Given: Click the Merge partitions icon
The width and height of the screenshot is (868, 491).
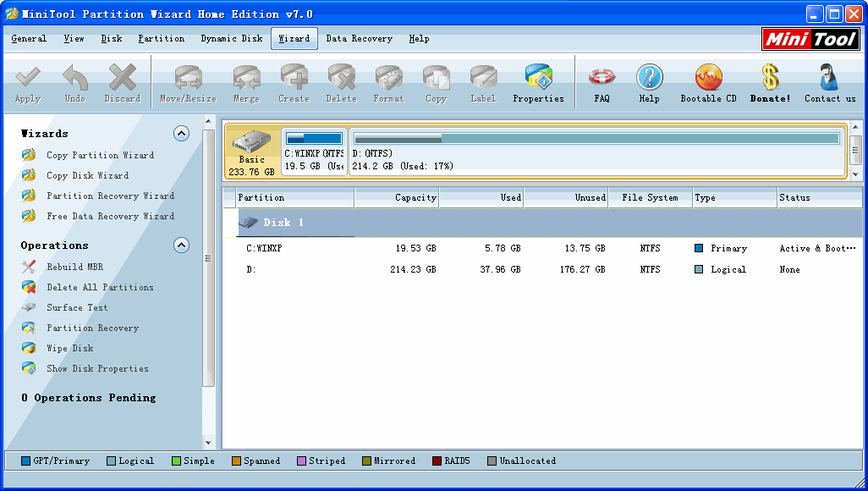Looking at the screenshot, I should (x=246, y=82).
